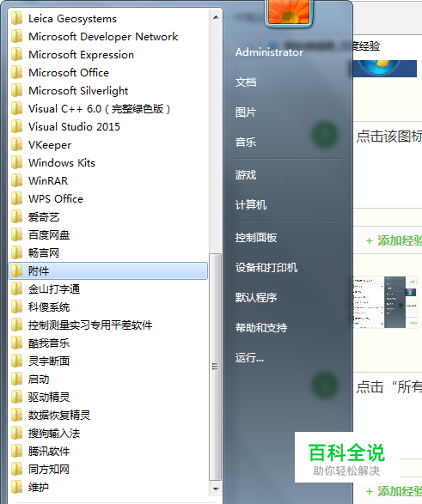Click the user account flower picture
The image size is (422, 504).
[x=289, y=12]
